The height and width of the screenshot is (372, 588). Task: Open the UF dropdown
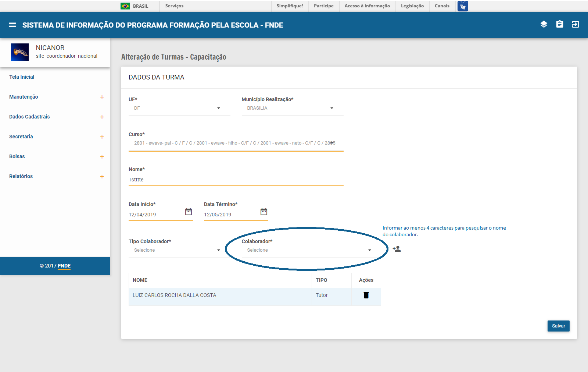tap(179, 108)
